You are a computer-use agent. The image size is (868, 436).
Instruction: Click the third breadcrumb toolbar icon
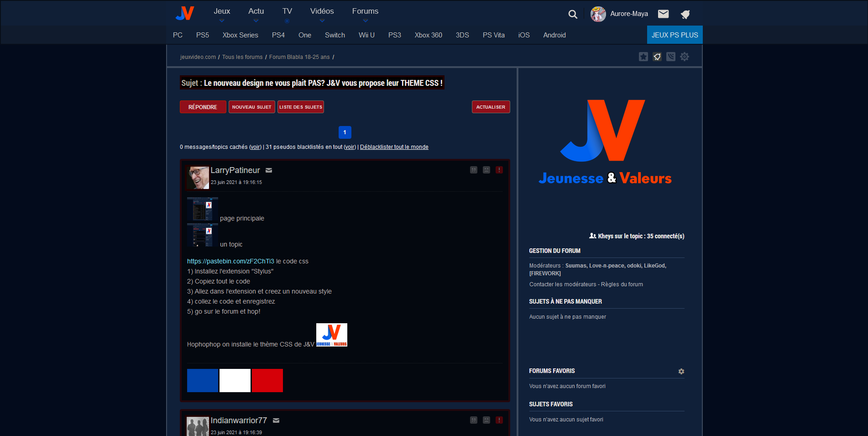click(671, 57)
